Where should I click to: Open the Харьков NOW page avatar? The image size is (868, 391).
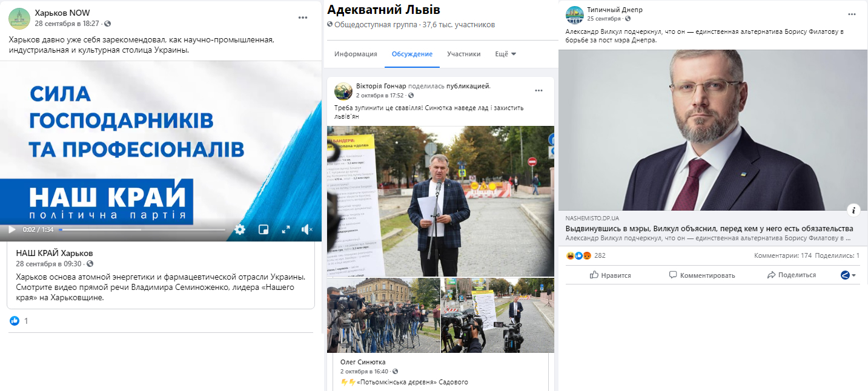pos(19,18)
